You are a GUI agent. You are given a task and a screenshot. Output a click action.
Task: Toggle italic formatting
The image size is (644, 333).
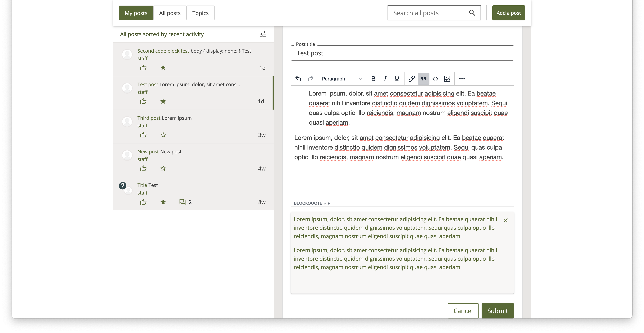click(385, 79)
